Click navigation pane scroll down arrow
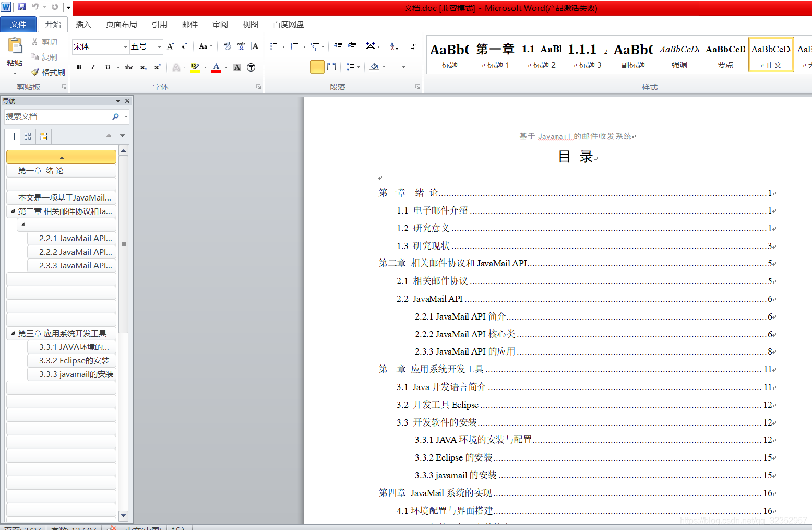Image resolution: width=812 pixels, height=530 pixels. [123, 516]
